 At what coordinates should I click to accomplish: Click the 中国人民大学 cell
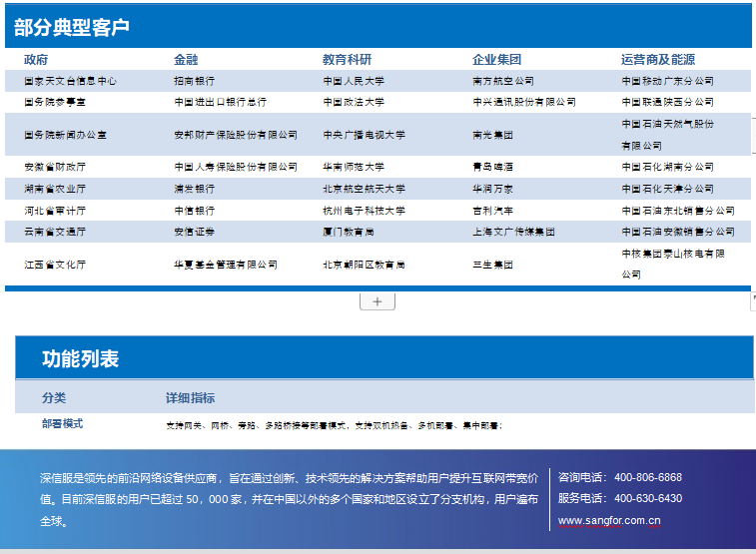point(354,81)
